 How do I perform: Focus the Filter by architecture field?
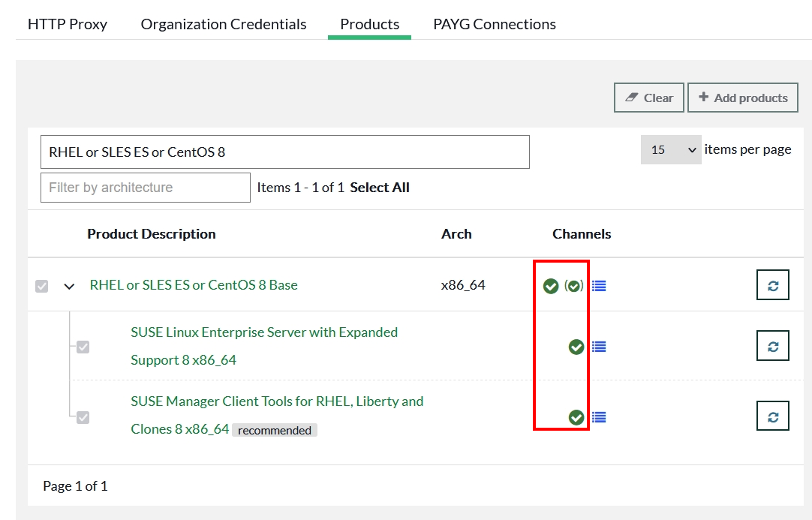tap(146, 188)
